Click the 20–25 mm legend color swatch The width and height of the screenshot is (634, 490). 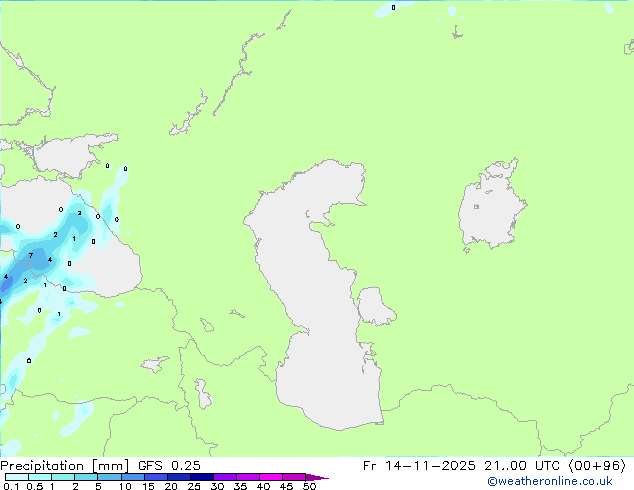click(178, 477)
